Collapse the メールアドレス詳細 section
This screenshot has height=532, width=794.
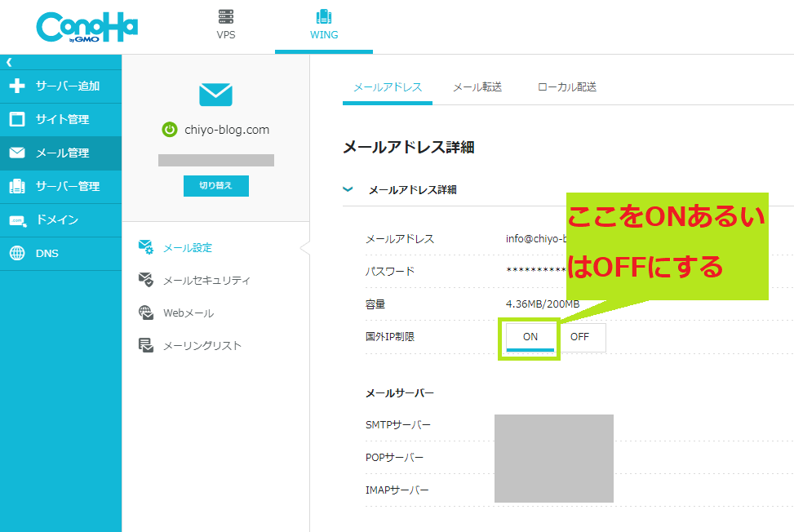point(348,188)
